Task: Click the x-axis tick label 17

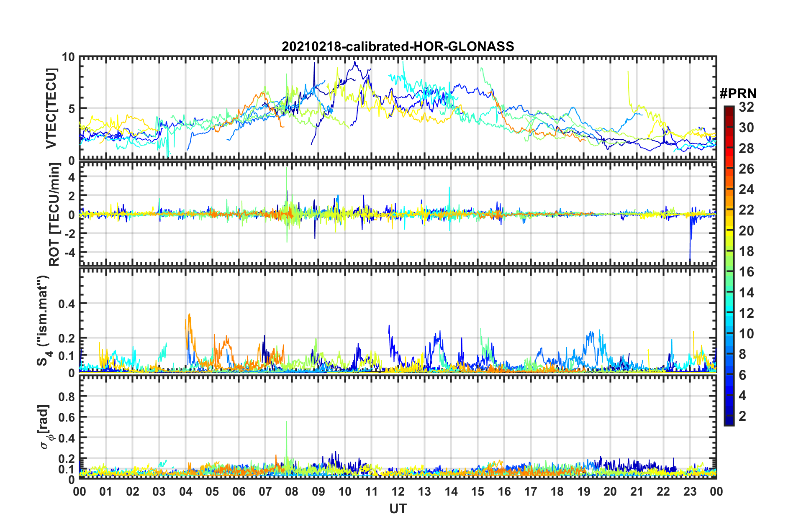Action: 531,491
